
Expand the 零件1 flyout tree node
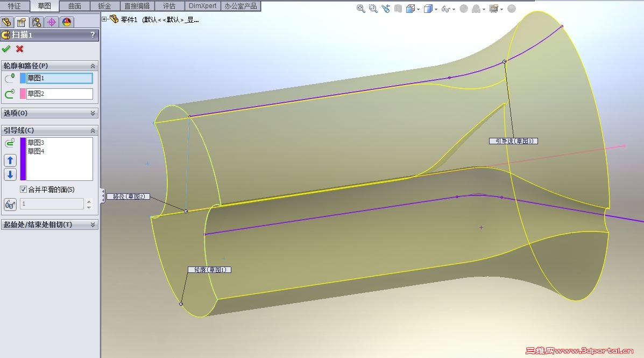click(x=104, y=19)
